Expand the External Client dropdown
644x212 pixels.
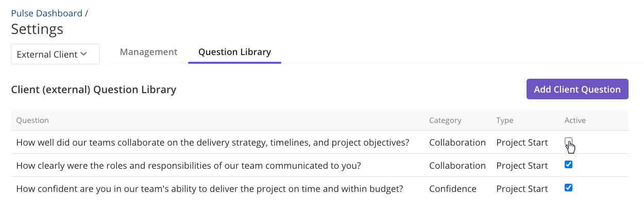coord(55,54)
